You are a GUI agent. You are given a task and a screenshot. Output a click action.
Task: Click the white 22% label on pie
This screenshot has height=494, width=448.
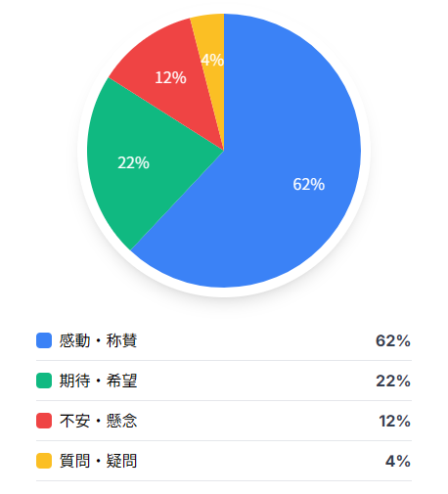point(133,162)
